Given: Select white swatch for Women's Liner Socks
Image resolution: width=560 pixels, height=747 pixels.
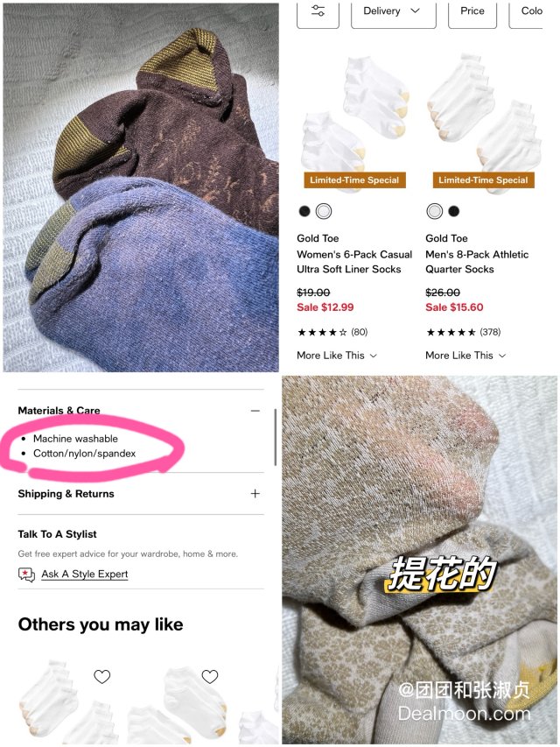Looking at the screenshot, I should 324,211.
